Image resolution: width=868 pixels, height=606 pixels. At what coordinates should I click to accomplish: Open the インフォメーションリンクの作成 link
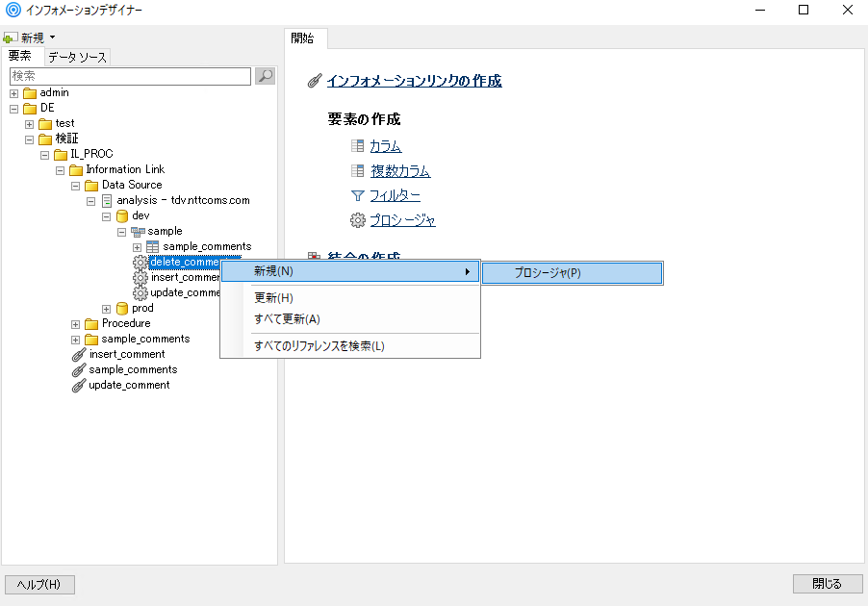coord(414,81)
